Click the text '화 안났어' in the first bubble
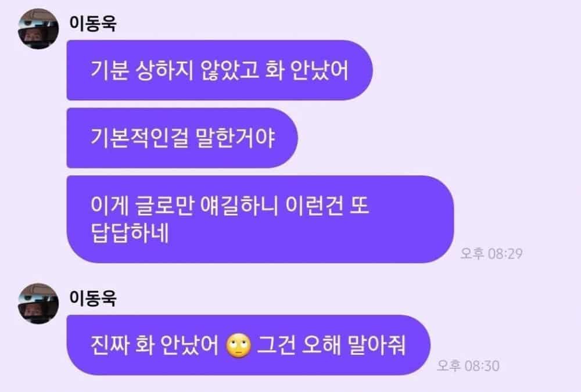581x392 pixels. [x=307, y=70]
